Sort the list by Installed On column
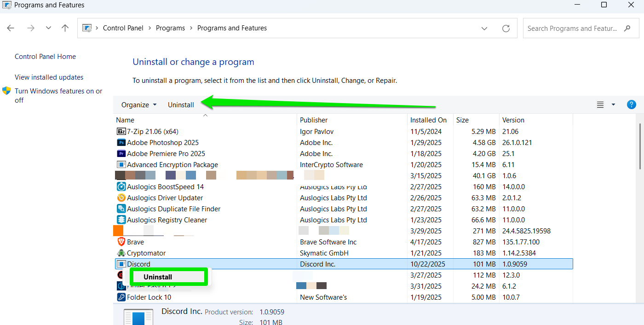Viewport: 644px width, 325px height. 428,120
